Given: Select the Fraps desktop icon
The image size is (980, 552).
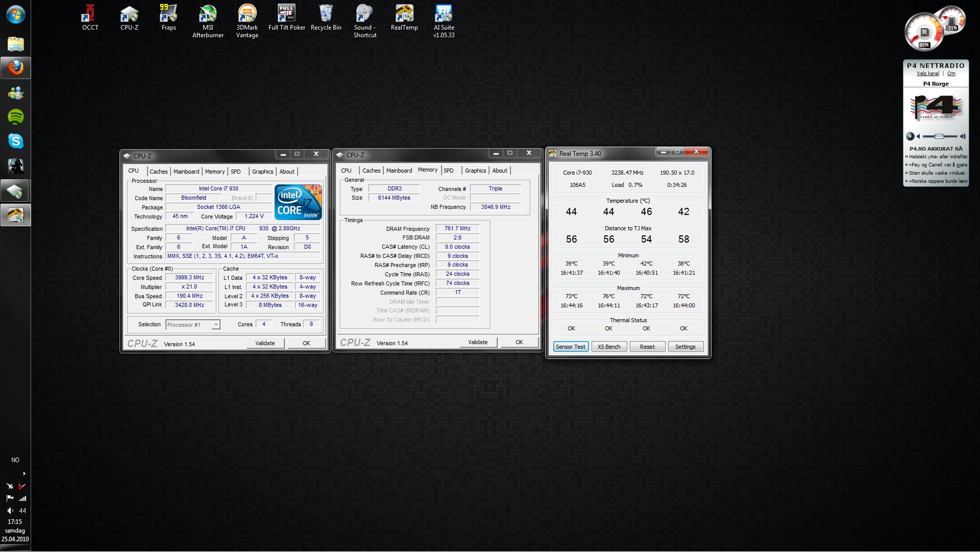Looking at the screenshot, I should pyautogui.click(x=168, y=18).
